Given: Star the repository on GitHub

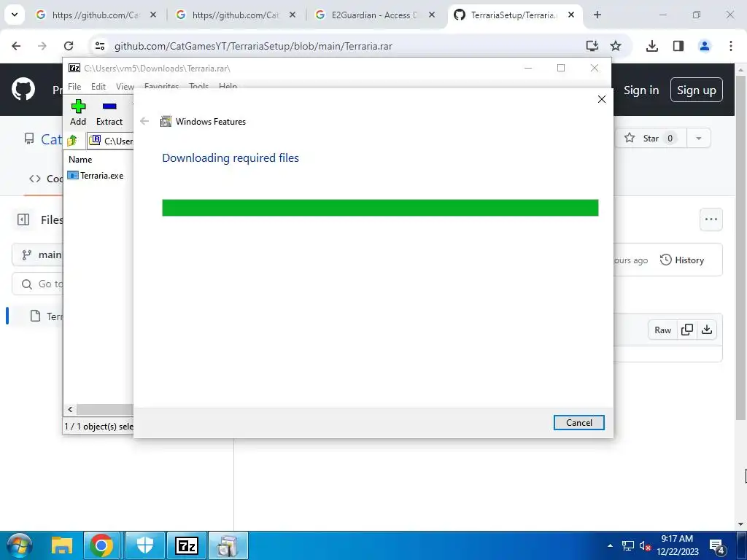Looking at the screenshot, I should coord(651,138).
